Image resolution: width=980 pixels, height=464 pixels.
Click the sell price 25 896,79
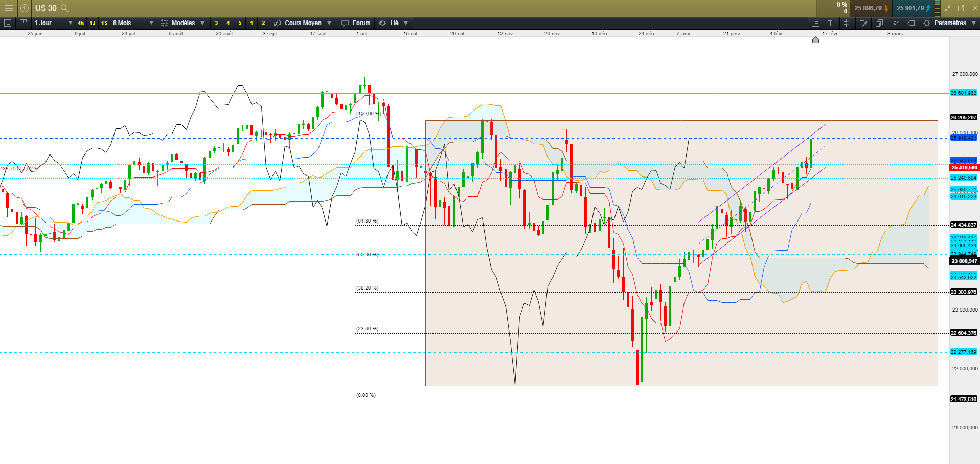pos(872,8)
